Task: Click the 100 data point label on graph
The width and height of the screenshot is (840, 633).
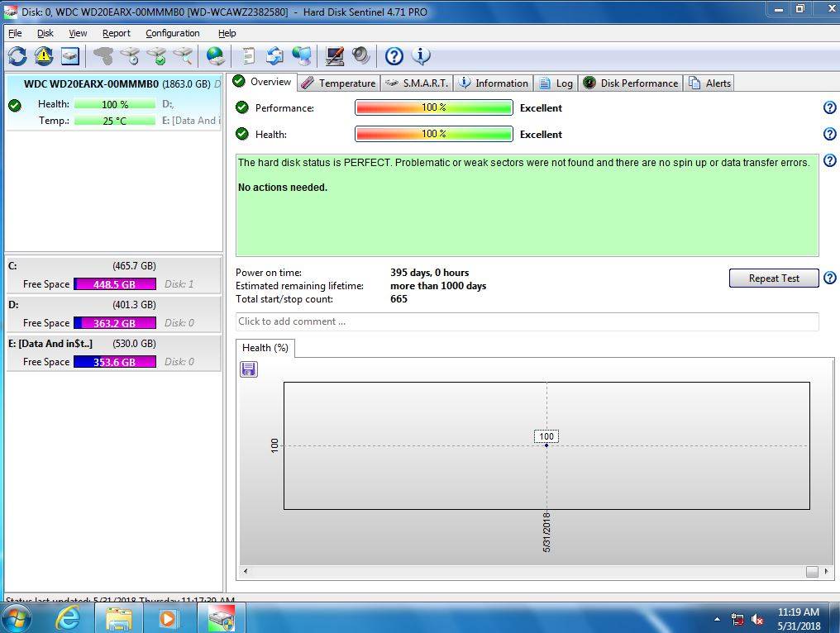Action: 546,436
